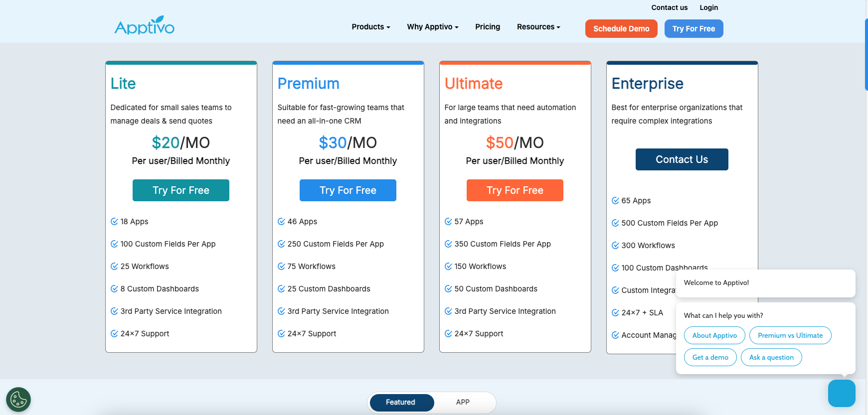868x415 pixels.
Task: Choose Ask a question chat option
Action: pyautogui.click(x=771, y=357)
